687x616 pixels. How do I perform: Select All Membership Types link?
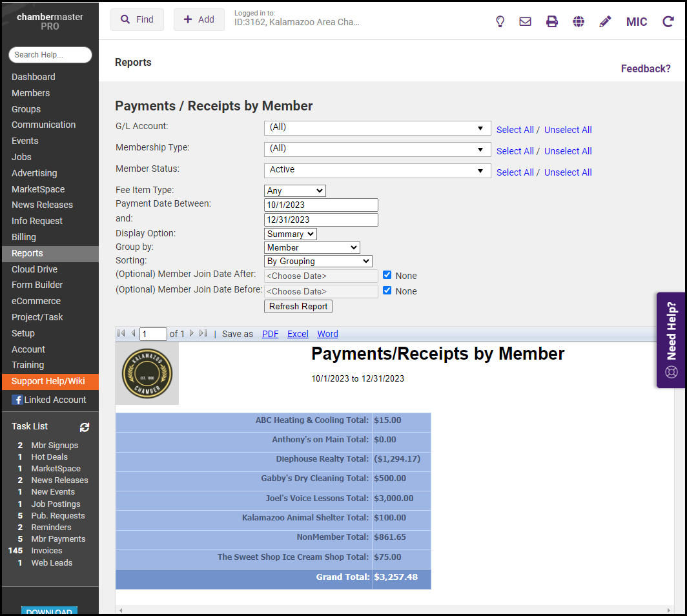515,151
